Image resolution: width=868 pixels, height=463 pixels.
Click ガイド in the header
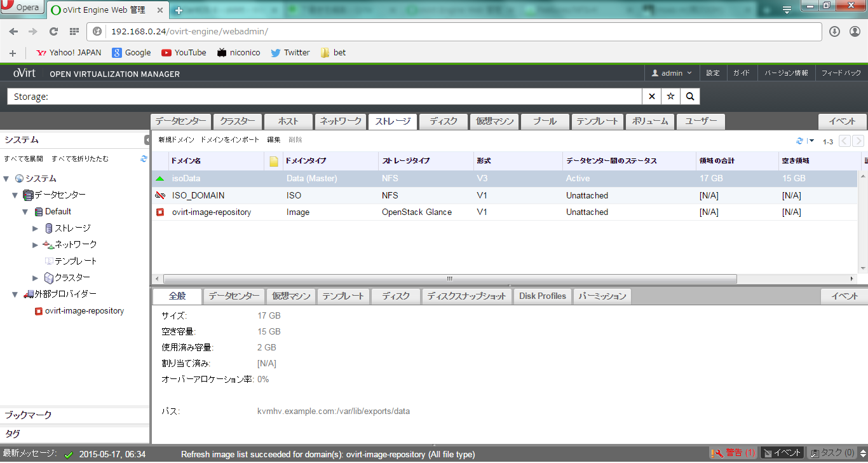click(742, 73)
